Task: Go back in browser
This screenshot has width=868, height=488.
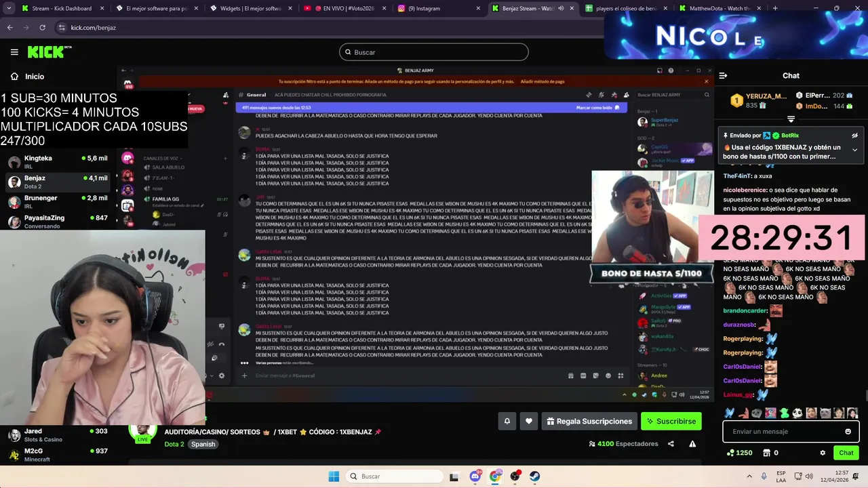Action: (9, 27)
